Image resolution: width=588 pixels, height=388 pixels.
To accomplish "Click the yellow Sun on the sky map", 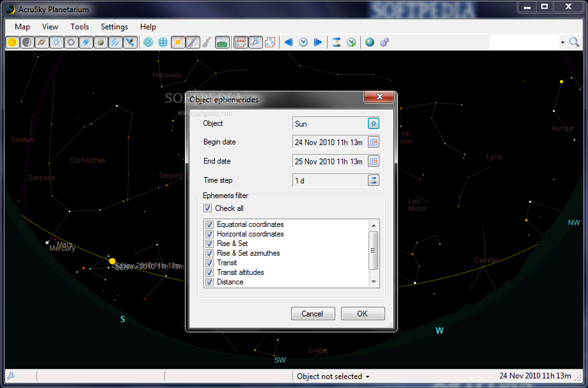I will [x=112, y=261].
